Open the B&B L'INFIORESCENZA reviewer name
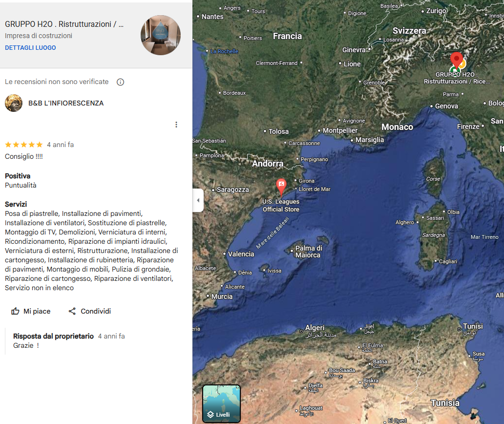This screenshot has height=424, width=504. [x=66, y=103]
